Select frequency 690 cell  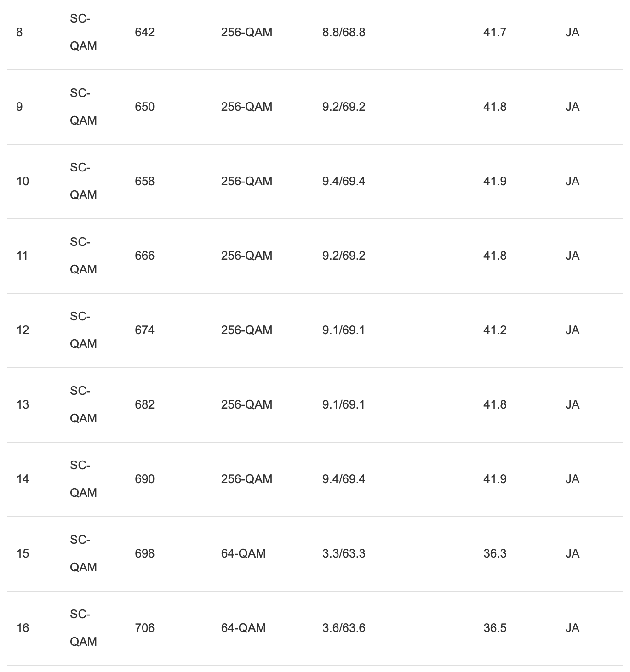coord(144,479)
